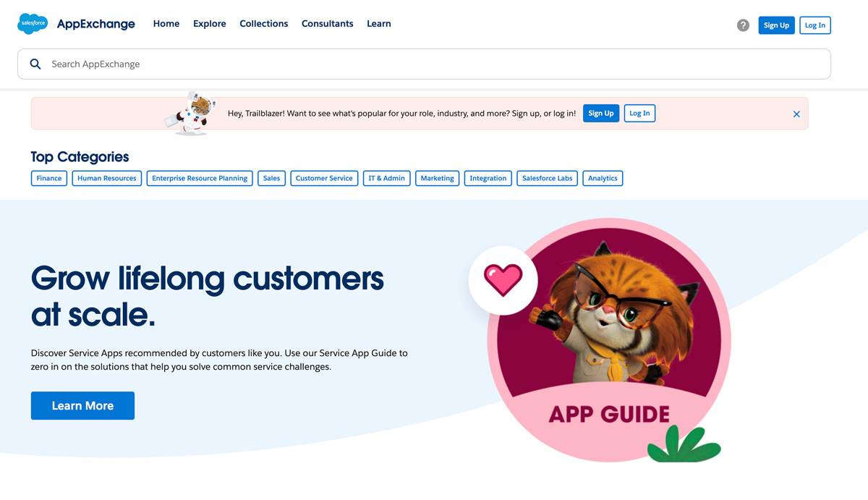
Task: Click the astronaut mascot in banner
Action: [x=192, y=113]
